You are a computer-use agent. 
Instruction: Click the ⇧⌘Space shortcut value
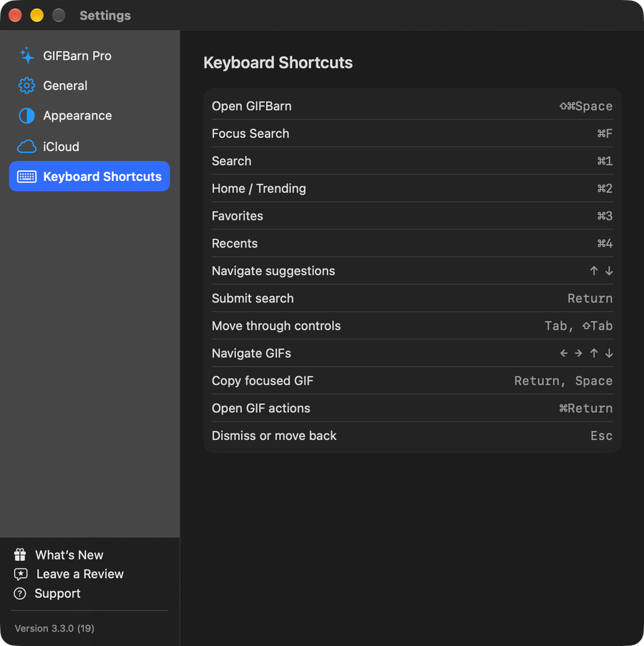point(585,107)
